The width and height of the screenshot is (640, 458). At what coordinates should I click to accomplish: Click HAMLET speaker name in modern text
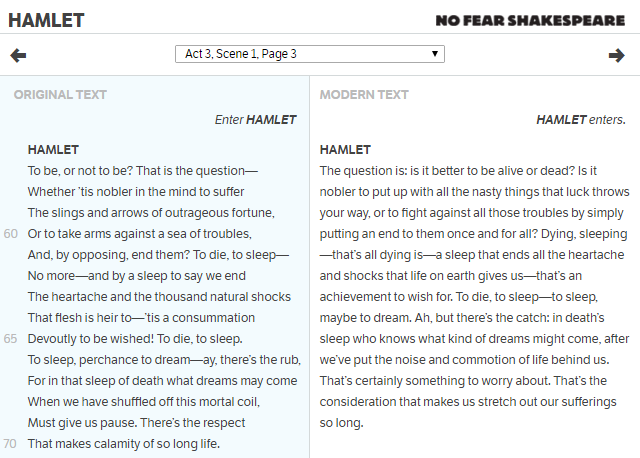pyautogui.click(x=345, y=150)
